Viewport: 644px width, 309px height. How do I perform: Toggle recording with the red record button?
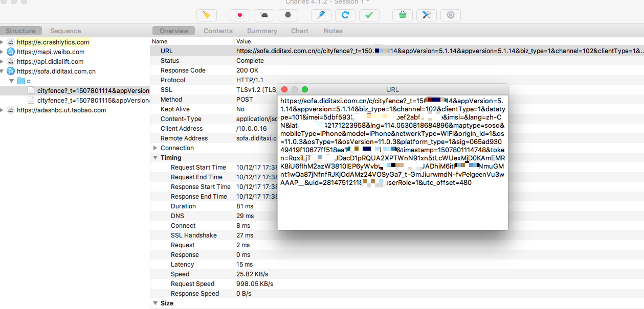[x=239, y=15]
